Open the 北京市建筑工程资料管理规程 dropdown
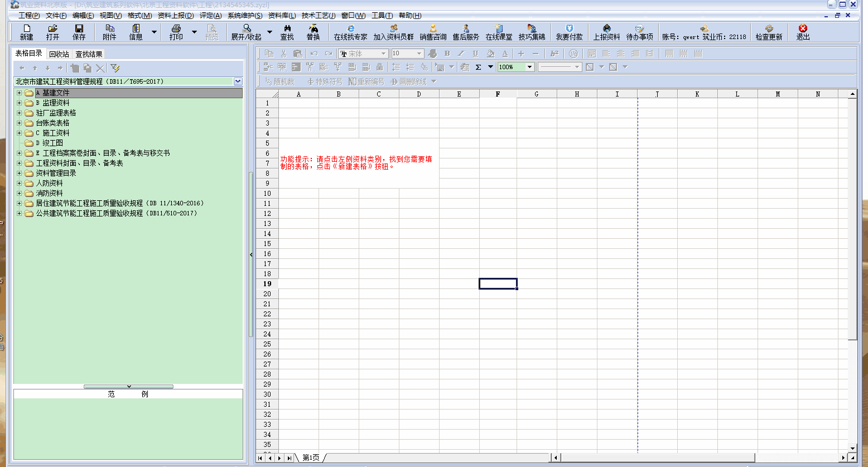Image resolution: width=868 pixels, height=467 pixels. coord(238,81)
